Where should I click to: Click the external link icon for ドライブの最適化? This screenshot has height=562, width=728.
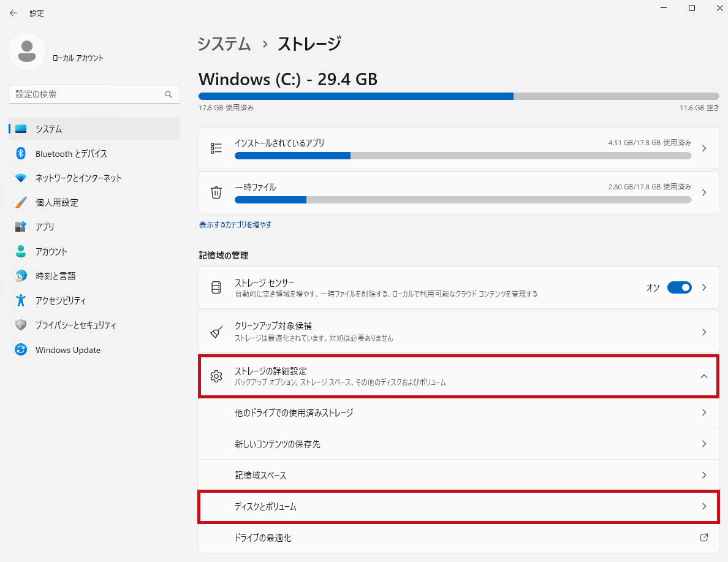pyautogui.click(x=704, y=537)
